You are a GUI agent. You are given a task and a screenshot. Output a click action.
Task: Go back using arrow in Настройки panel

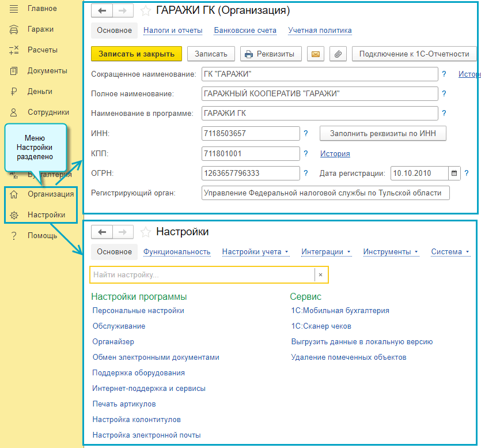(102, 232)
